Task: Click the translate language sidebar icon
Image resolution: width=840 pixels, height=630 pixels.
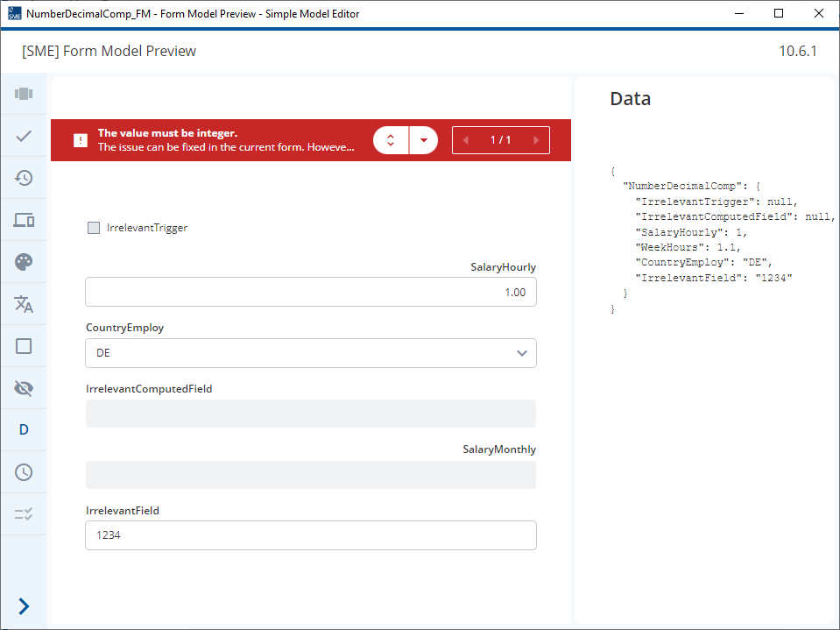Action: tap(24, 304)
